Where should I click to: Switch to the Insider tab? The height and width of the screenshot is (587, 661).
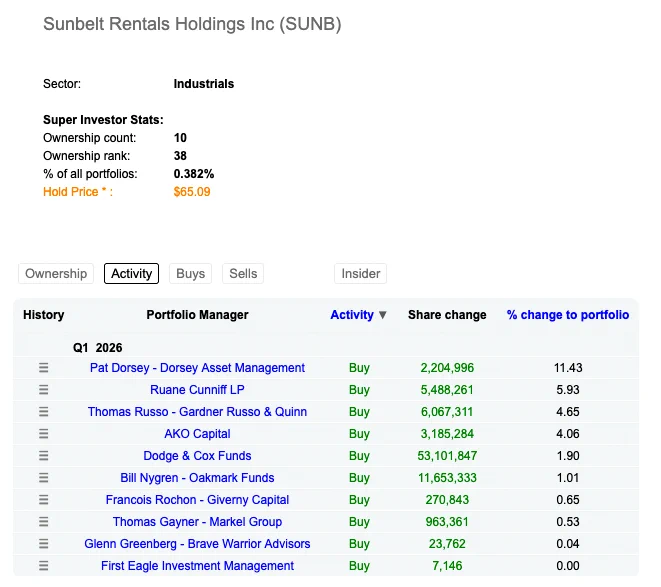tap(361, 274)
